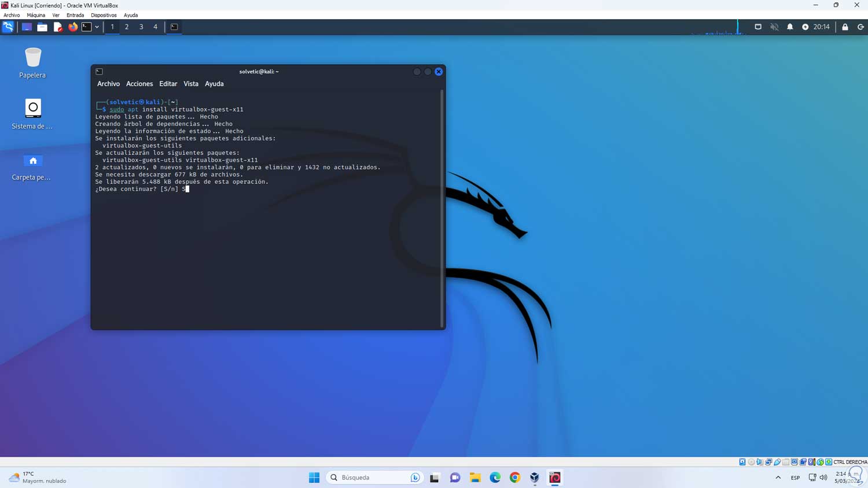The height and width of the screenshot is (488, 868).
Task: Open the terminal window menu icon in title bar
Action: (99, 72)
